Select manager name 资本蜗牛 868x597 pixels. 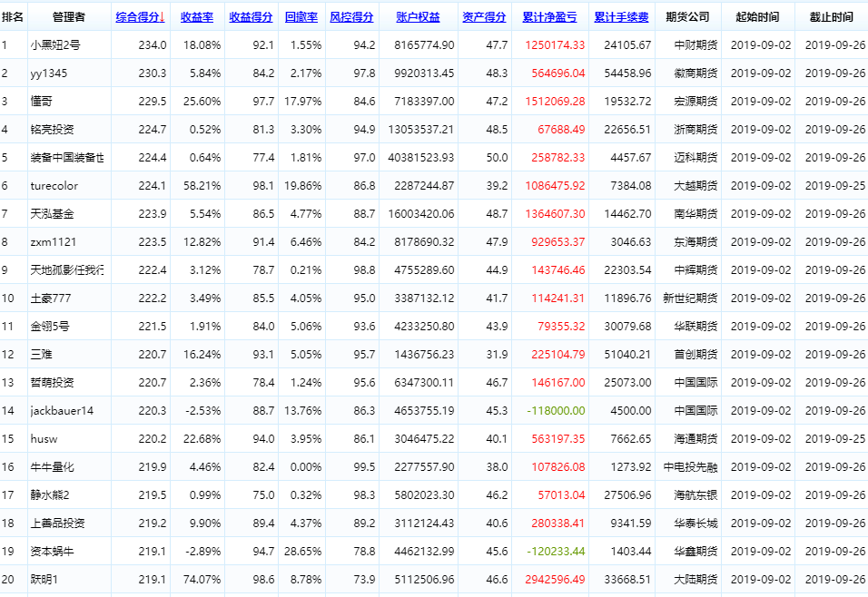pyautogui.click(x=52, y=552)
